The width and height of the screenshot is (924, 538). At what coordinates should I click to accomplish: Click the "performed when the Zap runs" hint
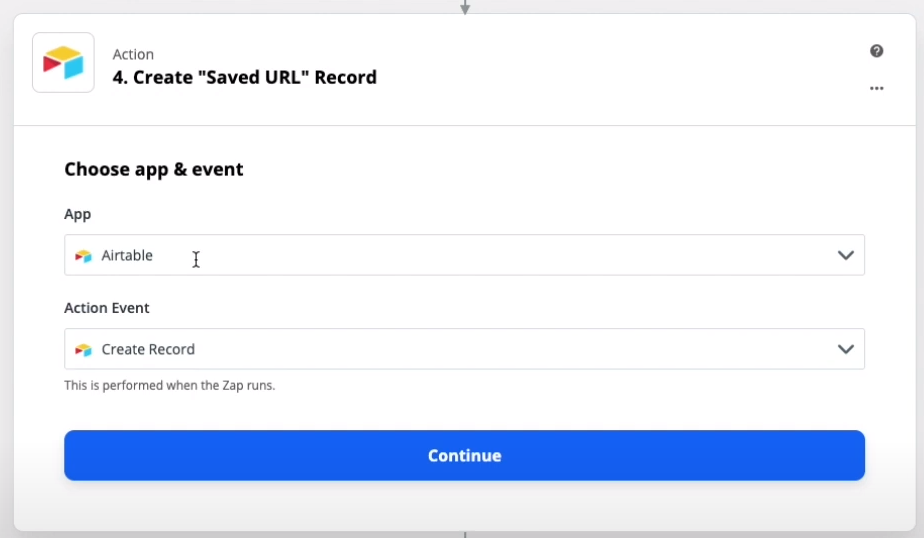170,385
